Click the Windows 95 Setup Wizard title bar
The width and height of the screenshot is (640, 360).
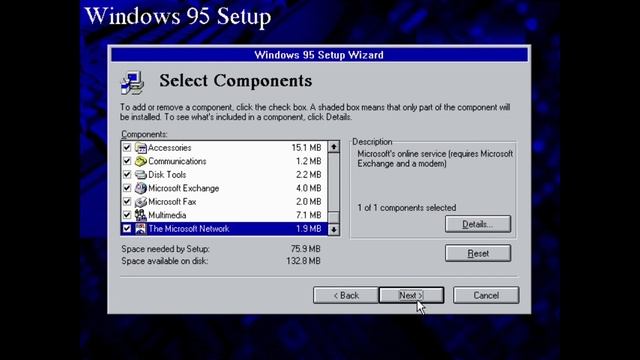tap(319, 55)
